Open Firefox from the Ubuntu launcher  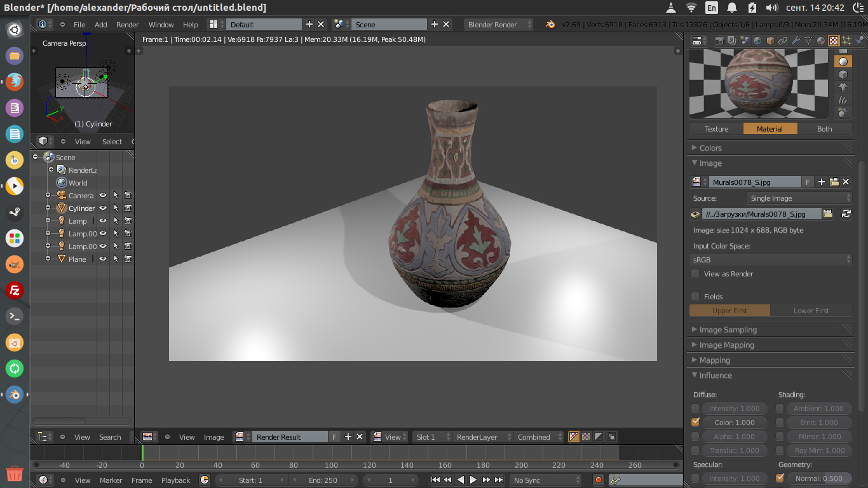(x=15, y=82)
